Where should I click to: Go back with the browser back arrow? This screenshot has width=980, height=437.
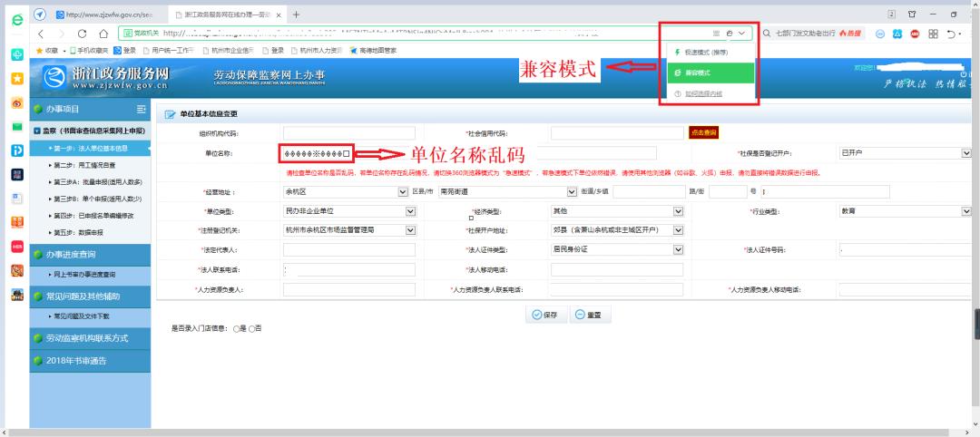pyautogui.click(x=41, y=34)
